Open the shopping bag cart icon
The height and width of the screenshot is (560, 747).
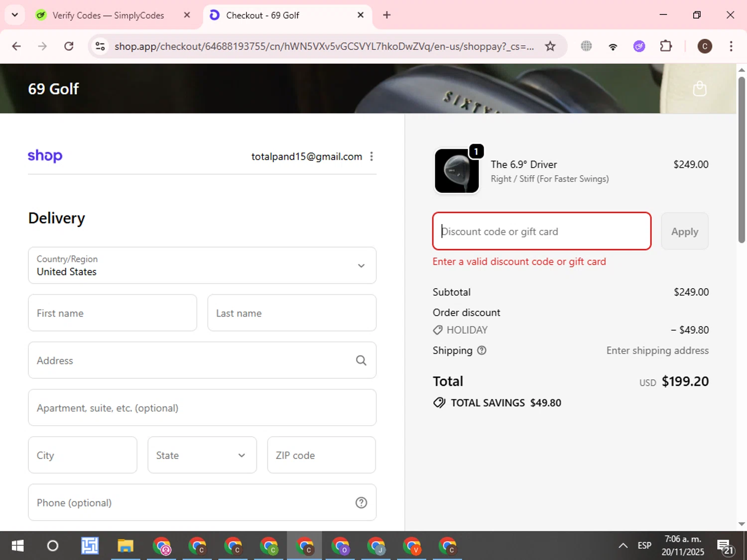(700, 89)
